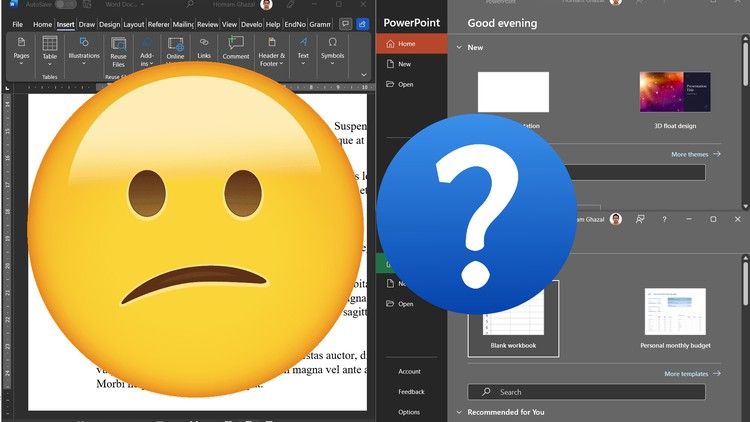Viewport: 750px width, 422px height.
Task: Switch to the Draw tab in Word
Action: click(87, 24)
